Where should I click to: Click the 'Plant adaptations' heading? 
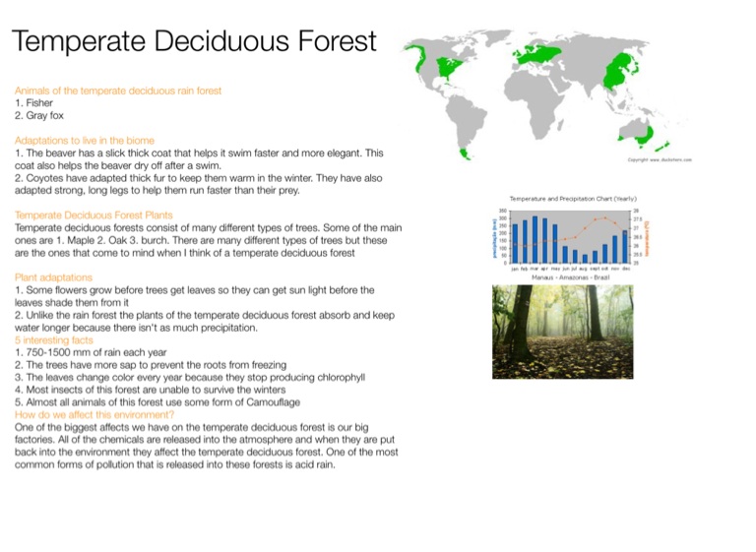click(x=54, y=278)
